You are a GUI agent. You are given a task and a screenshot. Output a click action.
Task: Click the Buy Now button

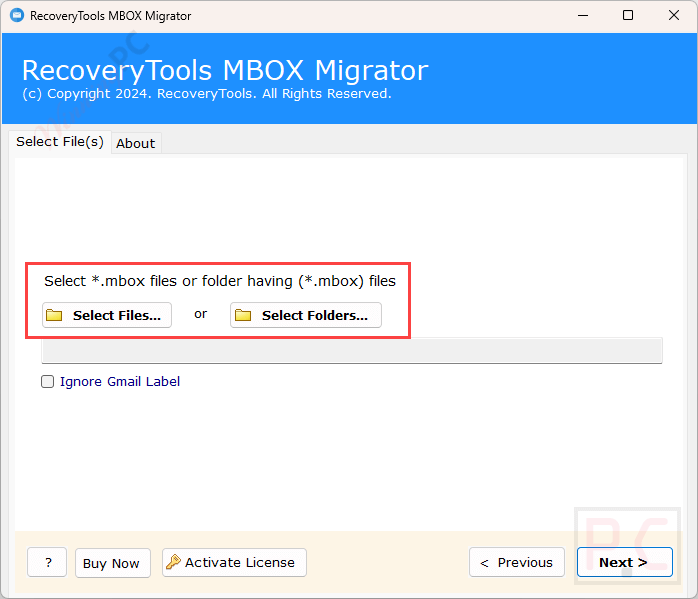click(113, 563)
